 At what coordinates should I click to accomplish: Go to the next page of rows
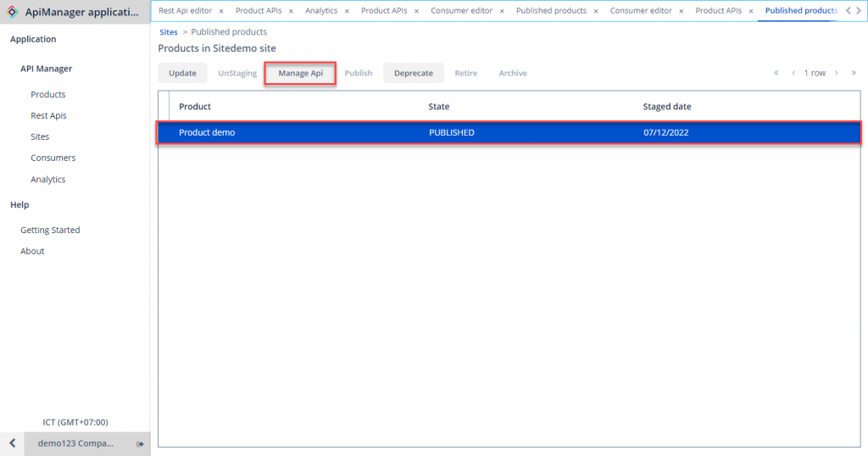pyautogui.click(x=837, y=73)
